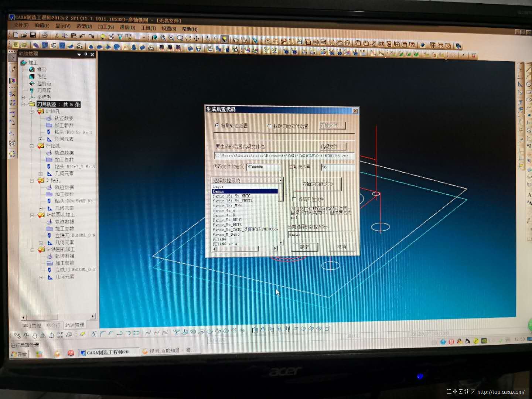
Task: Tick the 保留刀位文件 checkbox
Action: [294, 199]
